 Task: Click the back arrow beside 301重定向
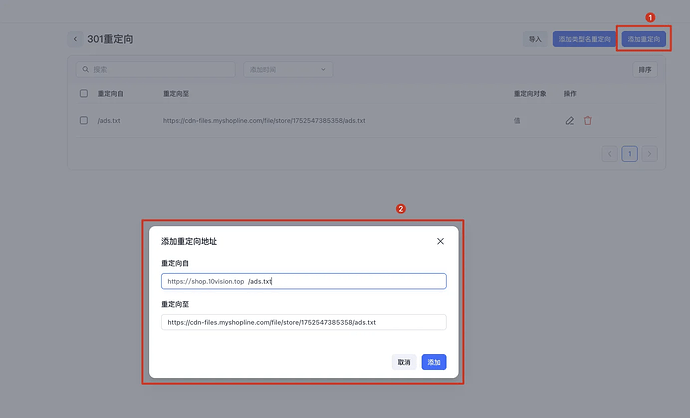tap(75, 39)
